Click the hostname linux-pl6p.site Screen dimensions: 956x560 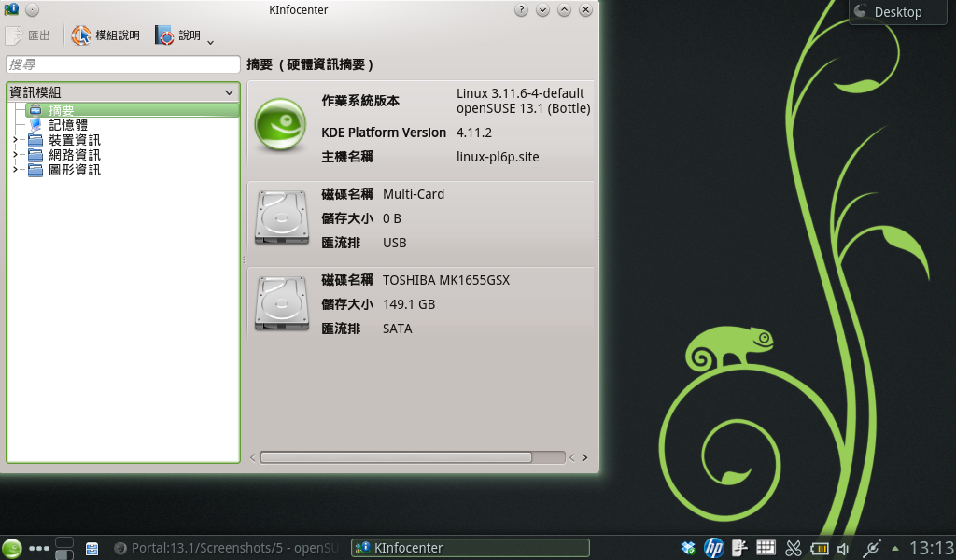pos(498,157)
